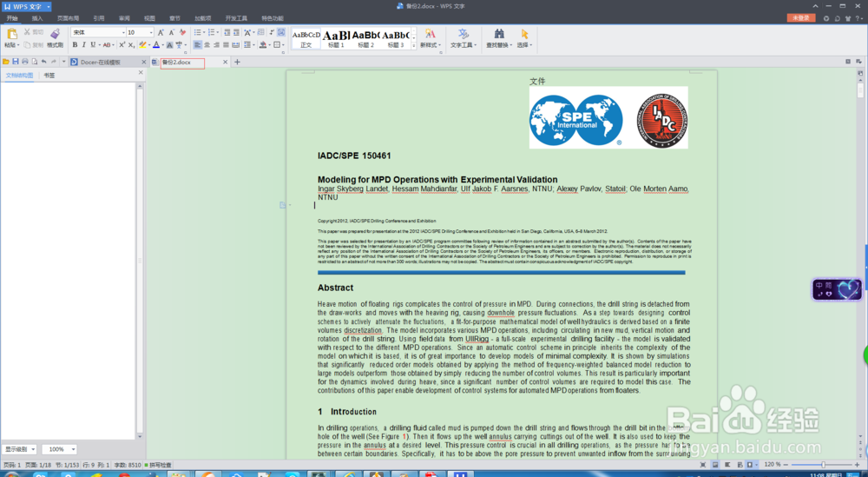Open print preview icon in quick access bar
This screenshot has width=868, height=477.
coord(35,62)
